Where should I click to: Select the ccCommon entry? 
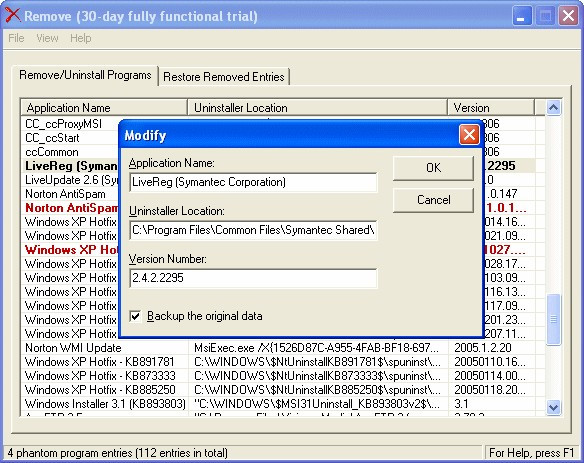tap(52, 152)
